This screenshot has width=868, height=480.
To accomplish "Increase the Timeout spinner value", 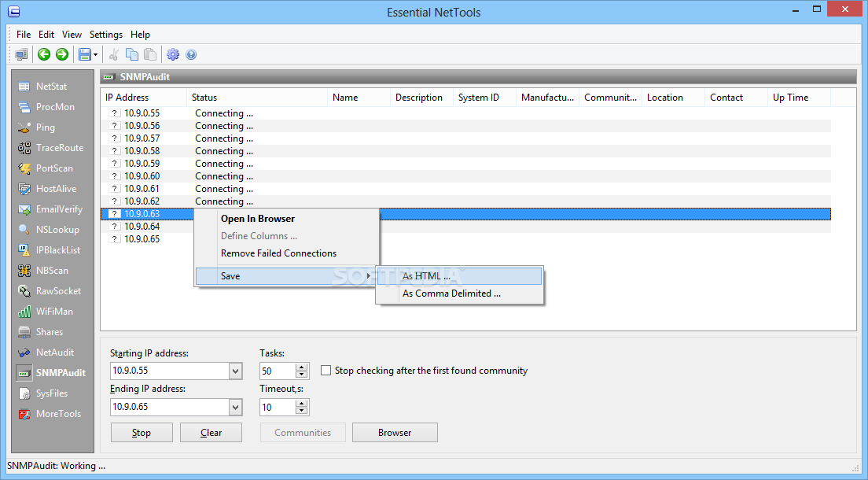I will coord(302,404).
